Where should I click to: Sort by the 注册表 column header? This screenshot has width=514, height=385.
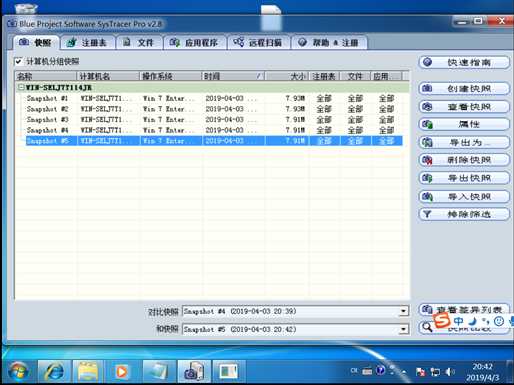coord(324,76)
